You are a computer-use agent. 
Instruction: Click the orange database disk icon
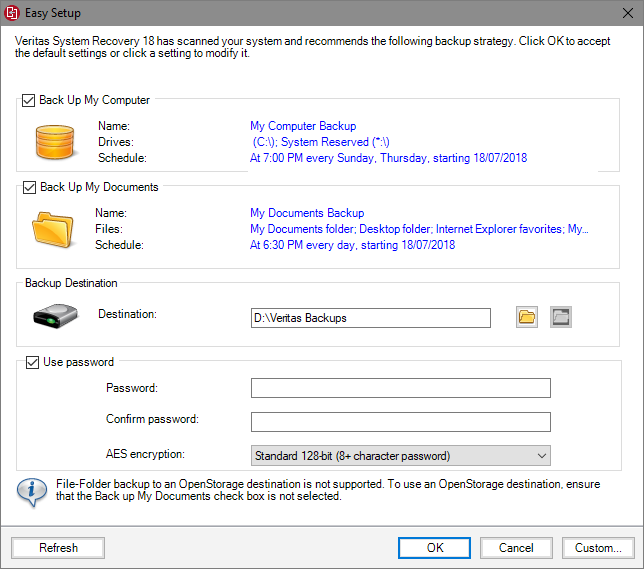click(x=55, y=142)
